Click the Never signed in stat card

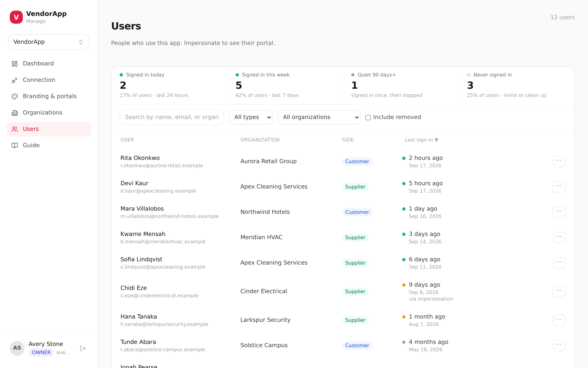pos(517,85)
